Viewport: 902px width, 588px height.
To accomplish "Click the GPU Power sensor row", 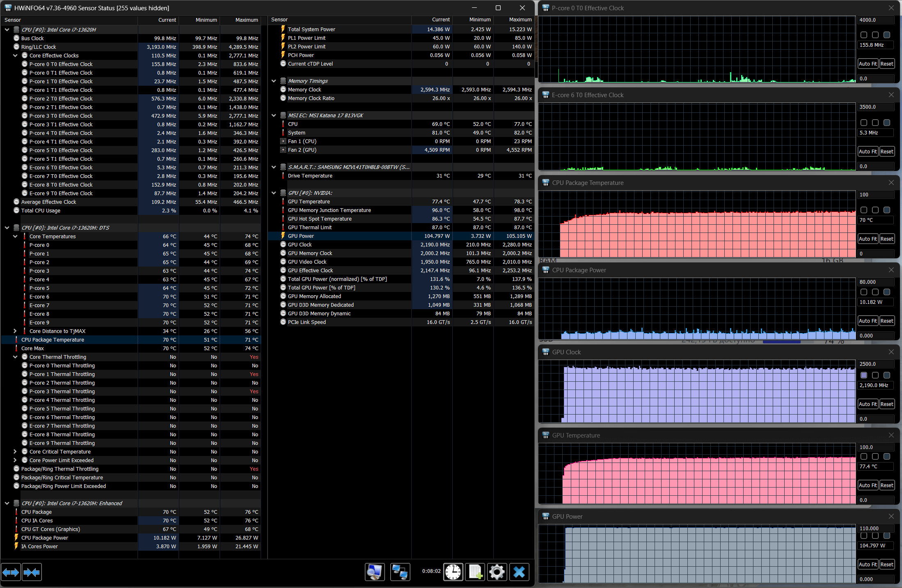I will tap(301, 236).
